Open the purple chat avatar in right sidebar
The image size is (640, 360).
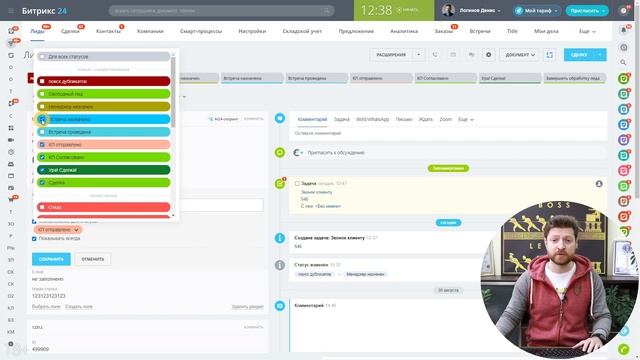[x=624, y=140]
